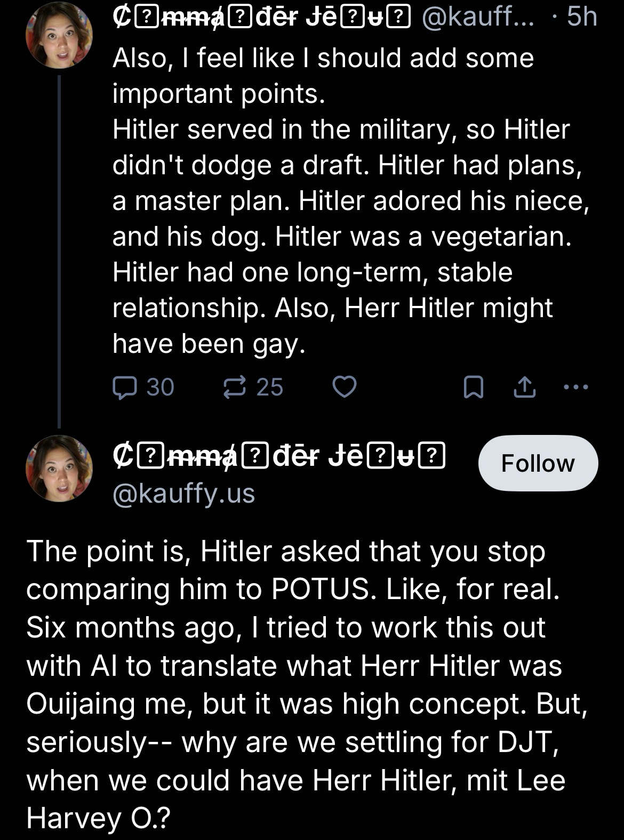624x840 pixels.
Task: Click the display name left of Follow
Action: (x=278, y=456)
